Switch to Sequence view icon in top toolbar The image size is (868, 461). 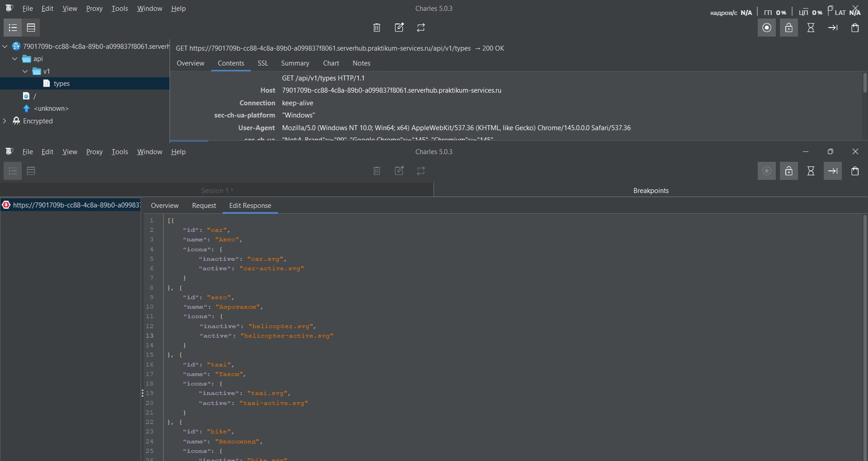[31, 28]
